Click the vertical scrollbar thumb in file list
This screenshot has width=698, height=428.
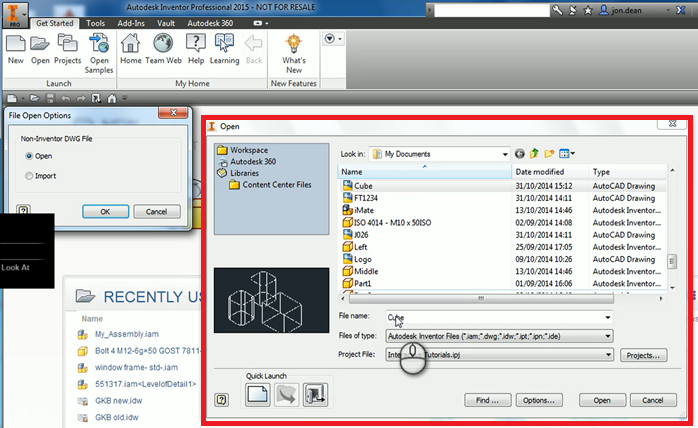672,261
